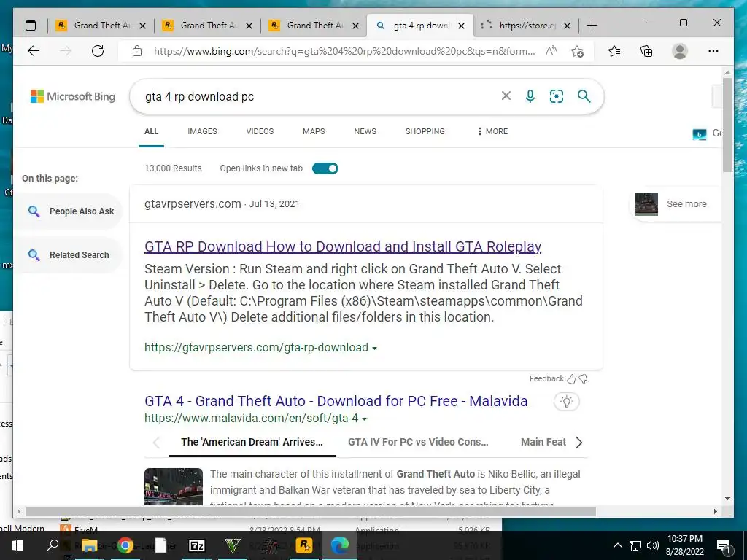Open the Microsoft Edge taskbar icon
This screenshot has height=560, width=747.
[x=340, y=545]
